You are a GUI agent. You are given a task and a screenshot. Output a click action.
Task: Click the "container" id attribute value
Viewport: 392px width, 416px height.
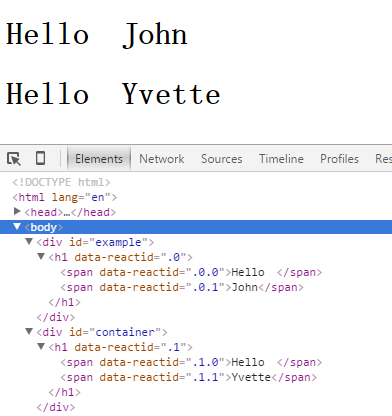[125, 332]
